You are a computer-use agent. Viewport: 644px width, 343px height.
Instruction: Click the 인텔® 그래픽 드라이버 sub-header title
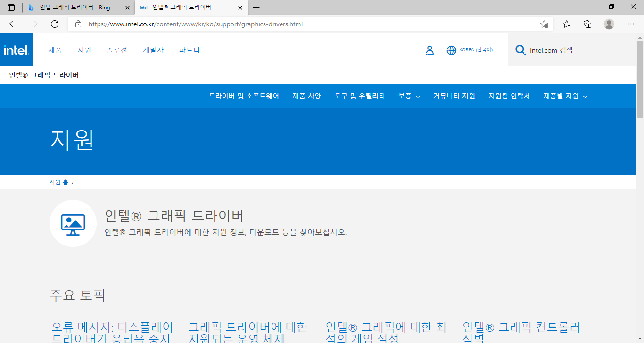pos(44,75)
